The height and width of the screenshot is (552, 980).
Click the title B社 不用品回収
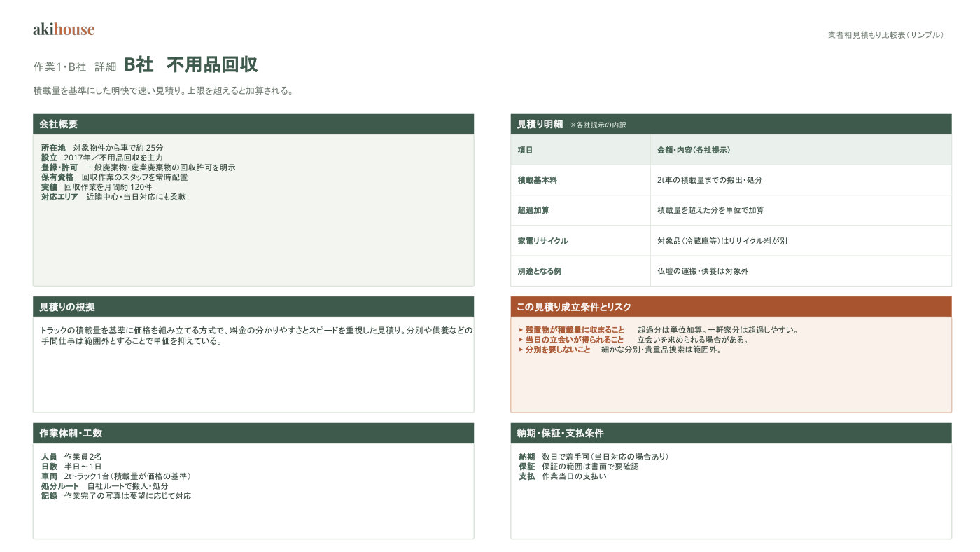[x=191, y=65]
